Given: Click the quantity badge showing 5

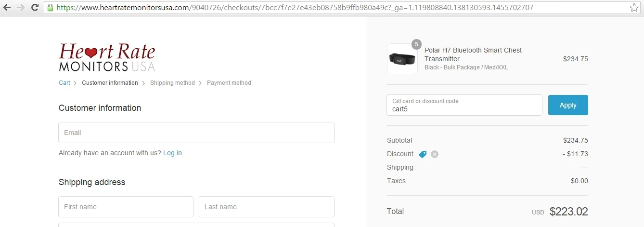Looking at the screenshot, I should (416, 44).
